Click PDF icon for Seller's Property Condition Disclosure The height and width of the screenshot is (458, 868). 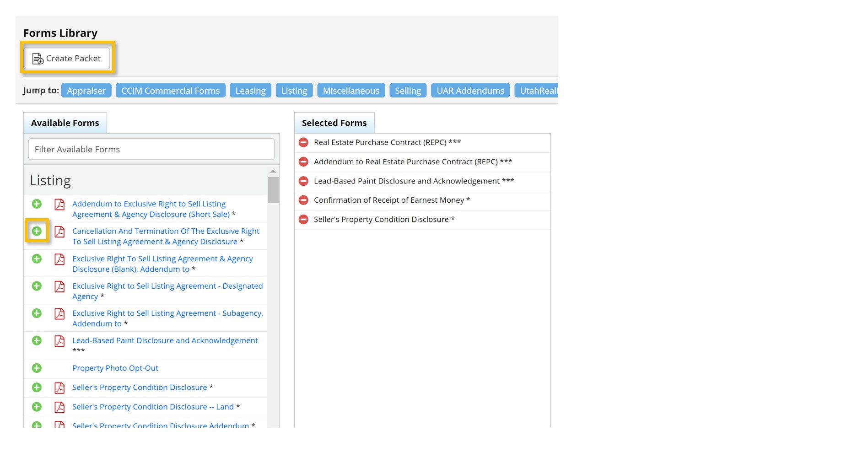59,388
